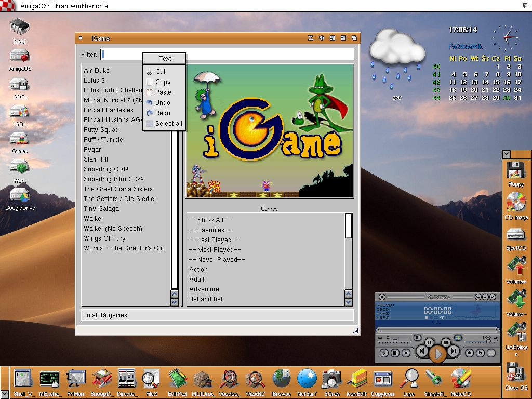Click the games list scroll up arrow

pos(175,294)
